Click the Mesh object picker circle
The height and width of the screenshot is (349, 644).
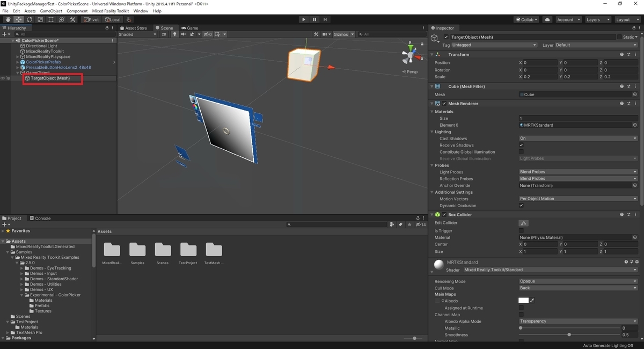[x=635, y=94]
